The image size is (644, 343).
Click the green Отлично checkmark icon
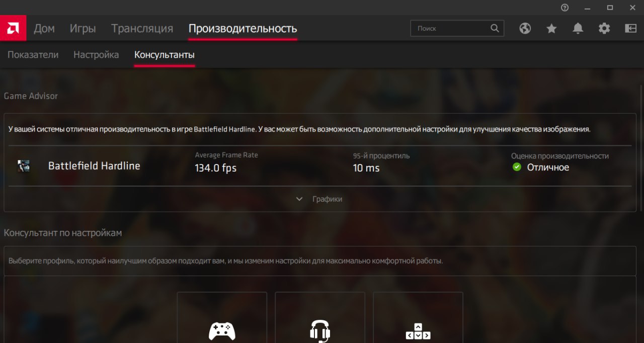[x=517, y=167]
